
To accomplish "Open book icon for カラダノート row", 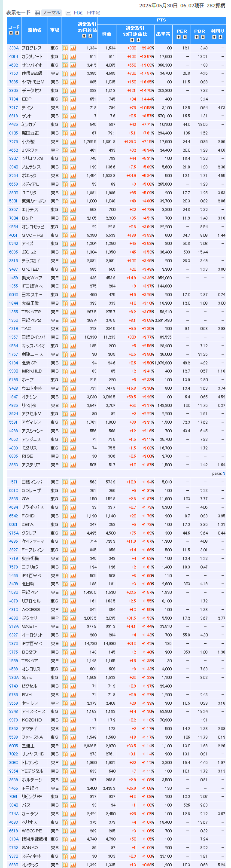I will [65, 57].
